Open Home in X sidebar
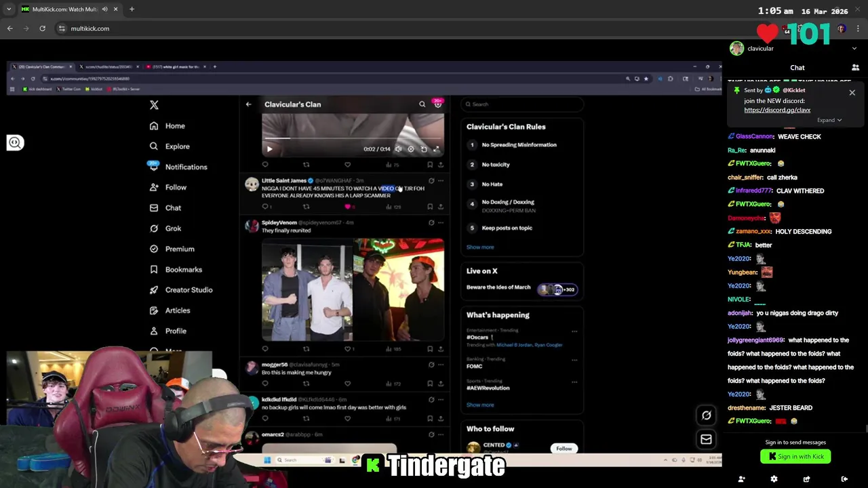 (x=167, y=126)
